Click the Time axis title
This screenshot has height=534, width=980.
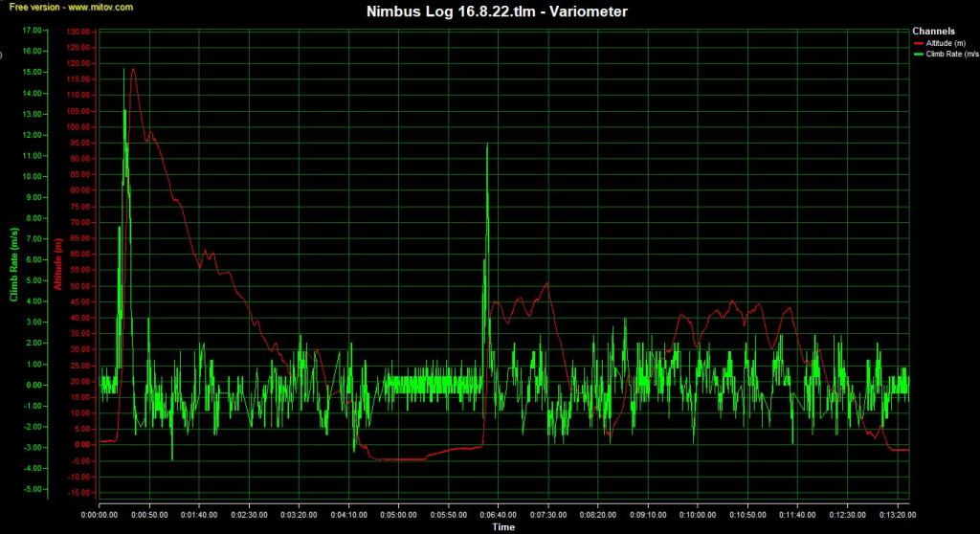[x=503, y=527]
